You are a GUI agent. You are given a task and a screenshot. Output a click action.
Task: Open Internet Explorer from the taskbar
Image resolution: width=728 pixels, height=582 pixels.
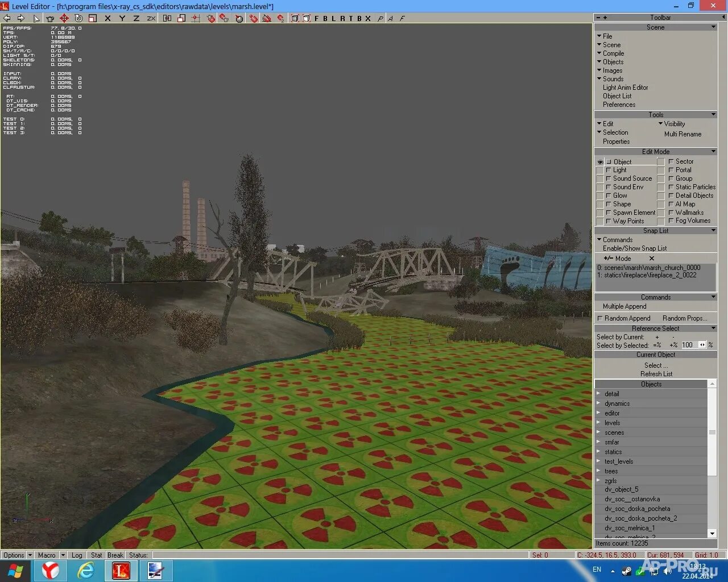(x=86, y=571)
